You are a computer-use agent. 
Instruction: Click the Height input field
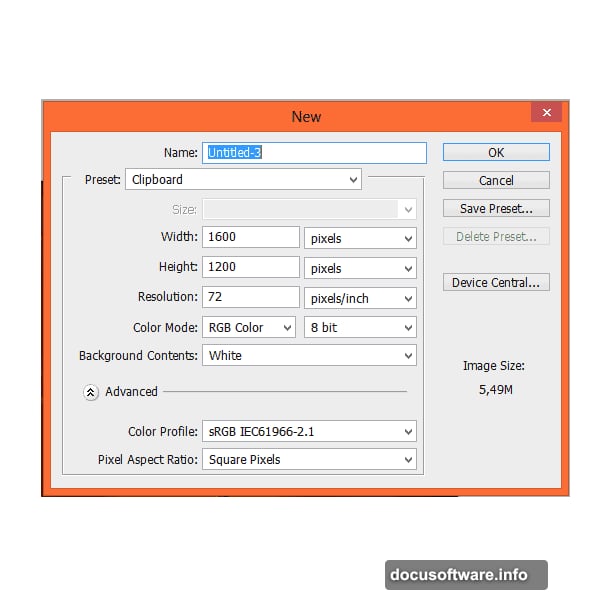(251, 267)
